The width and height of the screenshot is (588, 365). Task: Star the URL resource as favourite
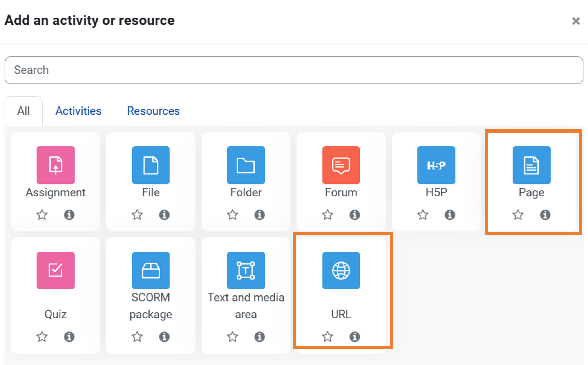327,336
